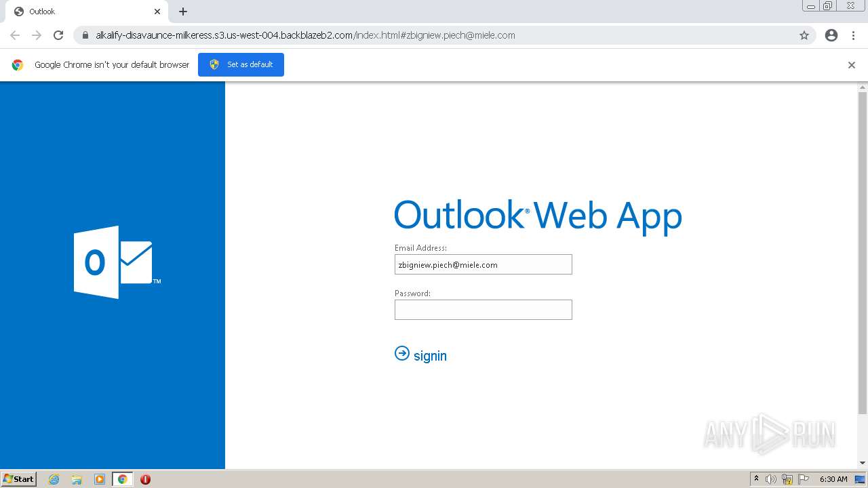Click the Action Center flag icon

pos(804,479)
